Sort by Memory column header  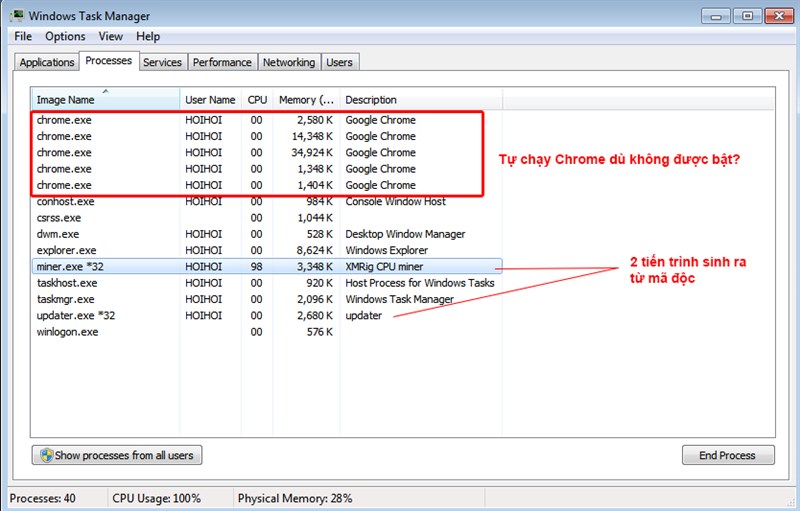(305, 100)
